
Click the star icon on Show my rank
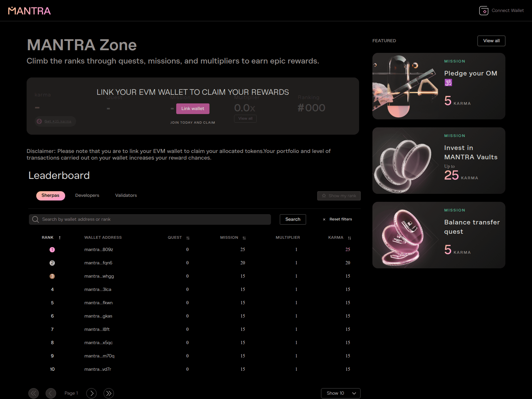324,196
